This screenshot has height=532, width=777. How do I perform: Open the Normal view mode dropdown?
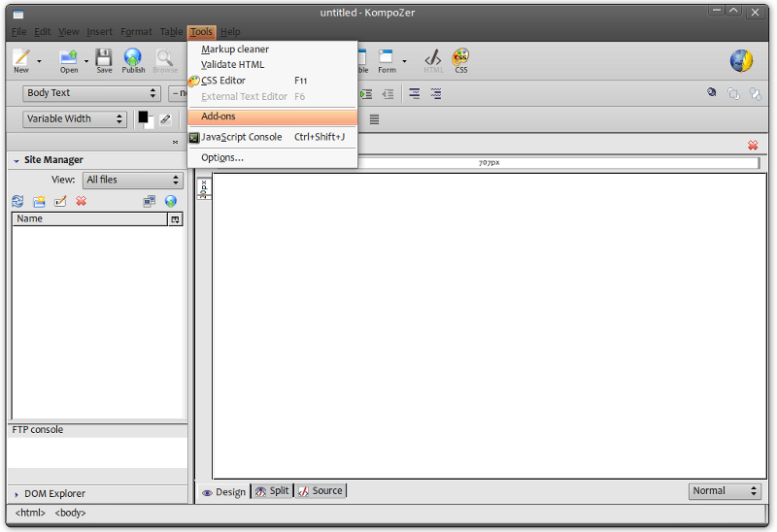(x=725, y=491)
